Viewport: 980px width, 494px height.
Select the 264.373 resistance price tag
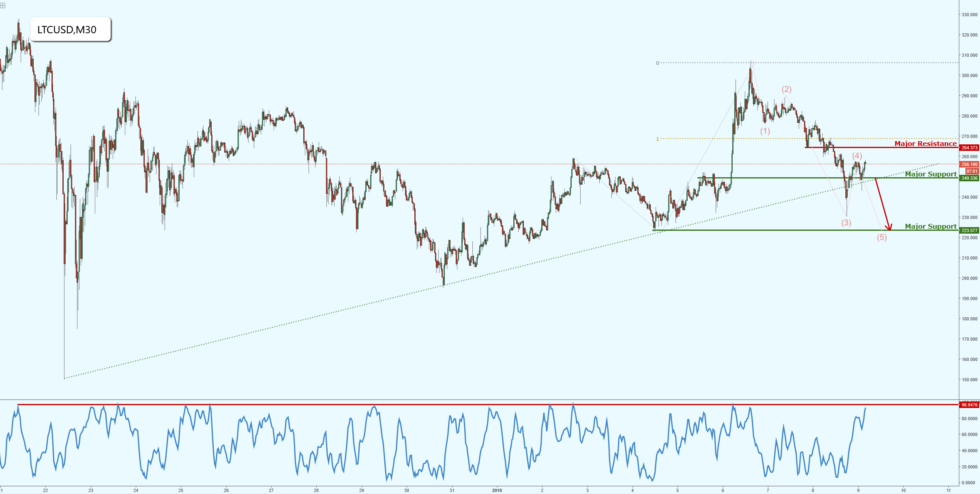pos(969,148)
